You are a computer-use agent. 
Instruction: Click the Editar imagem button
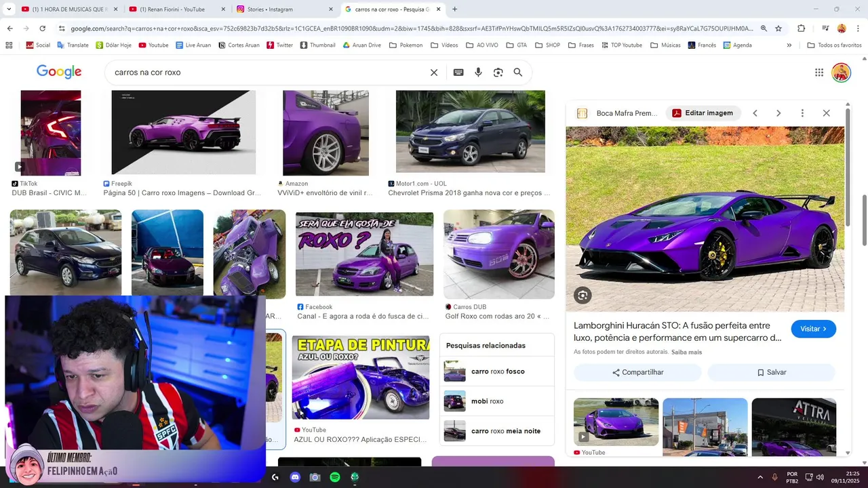pos(702,113)
